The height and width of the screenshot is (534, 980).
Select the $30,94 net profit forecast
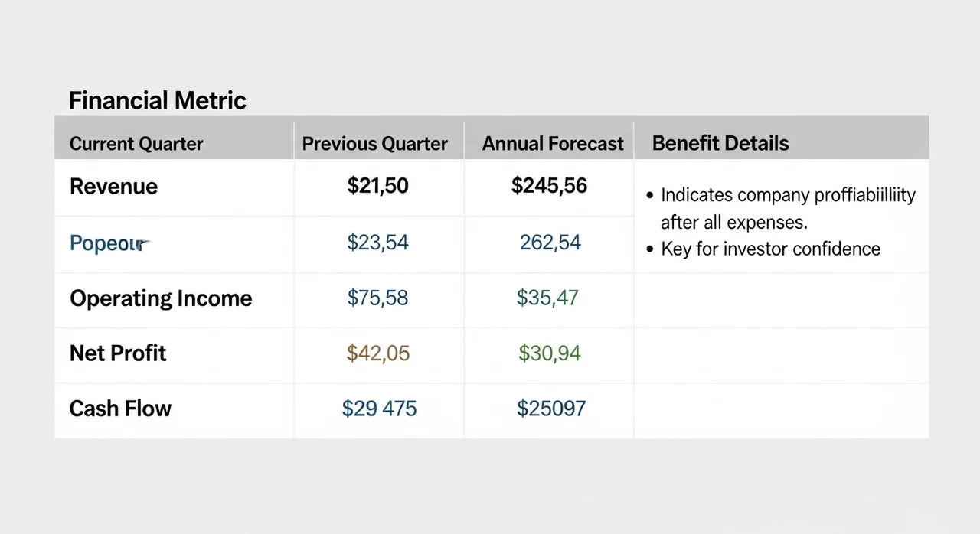(550, 353)
